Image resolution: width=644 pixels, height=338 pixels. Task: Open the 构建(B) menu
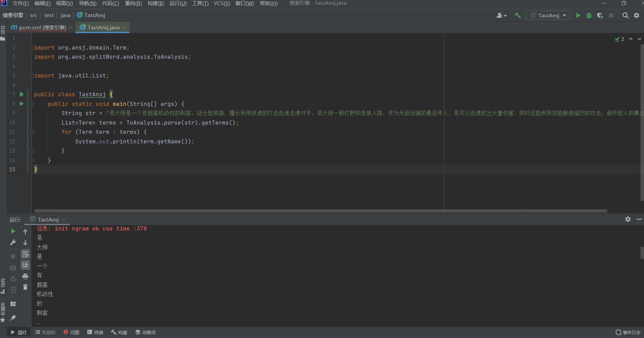click(x=156, y=3)
